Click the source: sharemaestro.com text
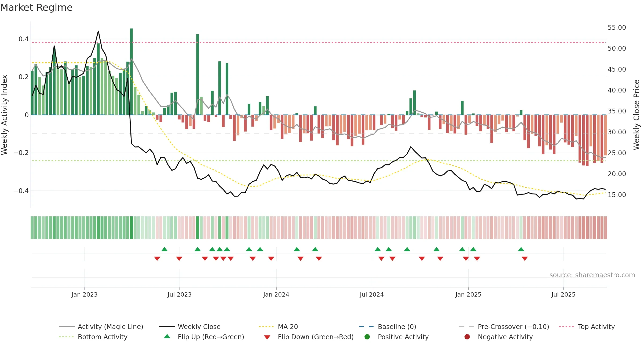This screenshot has height=362, width=644. click(x=592, y=275)
